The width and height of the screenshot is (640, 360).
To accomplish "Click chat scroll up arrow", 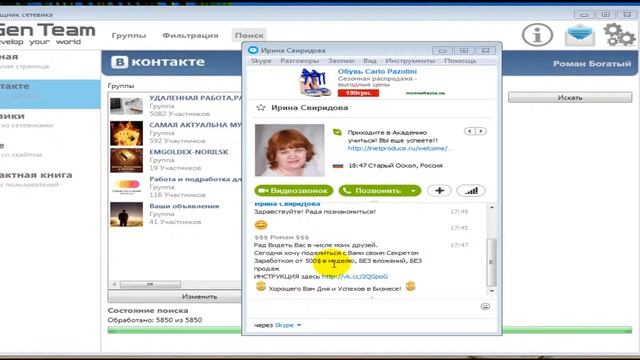I will point(492,208).
